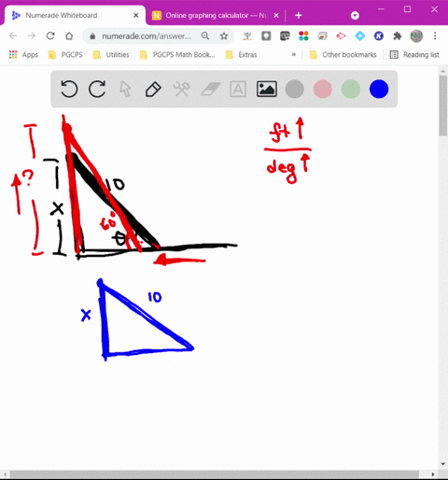Image resolution: width=448 pixels, height=480 pixels.
Task: Close the Numerade Whiteboard tab
Action: (x=136, y=15)
